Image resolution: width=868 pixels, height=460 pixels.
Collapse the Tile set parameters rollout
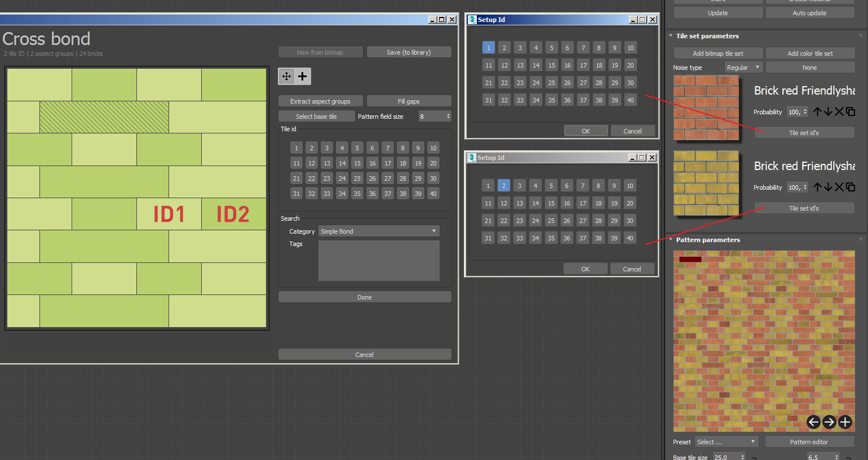[x=707, y=36]
